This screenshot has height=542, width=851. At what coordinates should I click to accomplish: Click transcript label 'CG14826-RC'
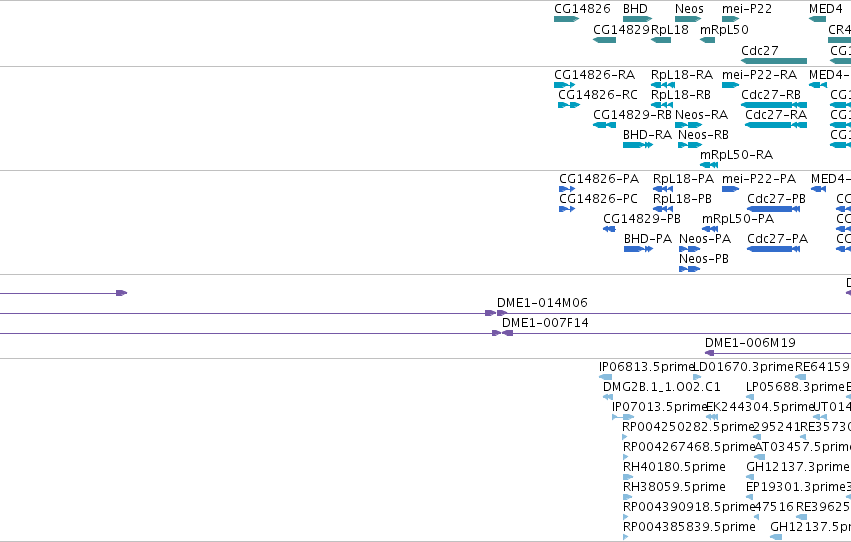click(598, 94)
